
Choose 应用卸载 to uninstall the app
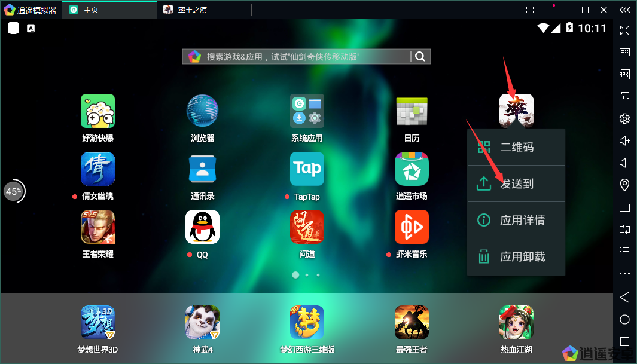516,256
